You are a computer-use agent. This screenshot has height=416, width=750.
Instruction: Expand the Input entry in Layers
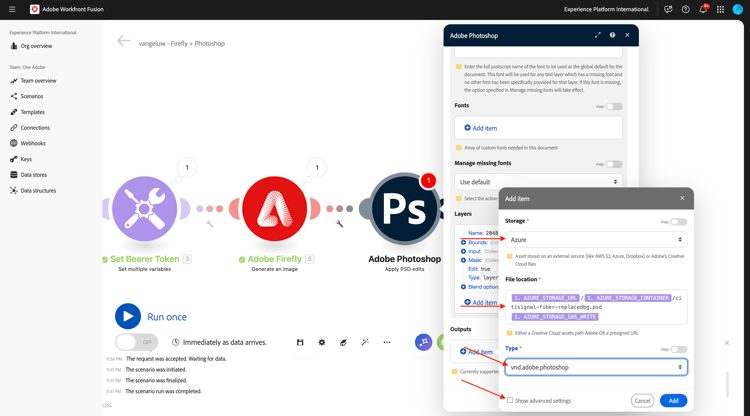click(463, 251)
